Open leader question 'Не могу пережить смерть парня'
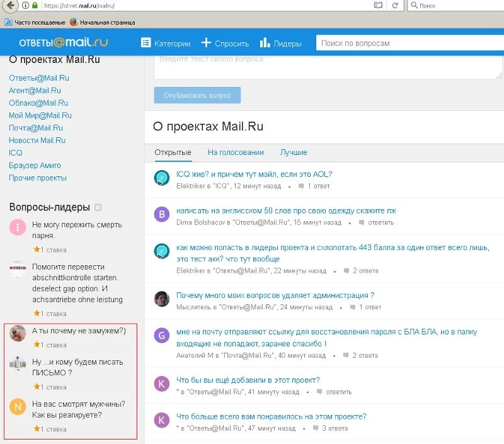This screenshot has height=444, width=504. (x=77, y=230)
